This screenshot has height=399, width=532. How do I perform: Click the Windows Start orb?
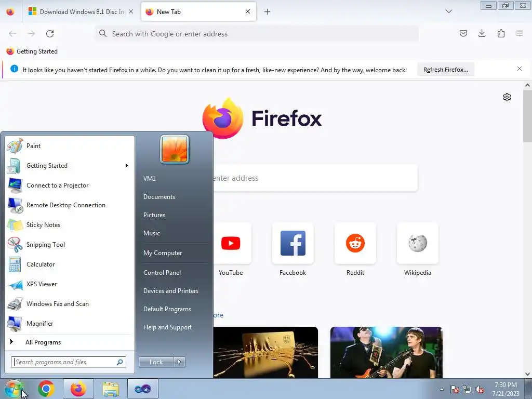14,389
